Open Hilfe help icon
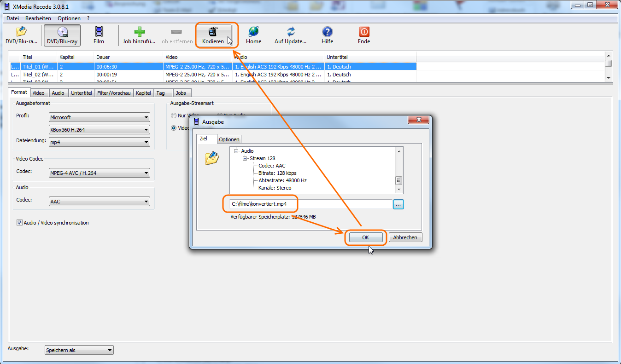621x364 pixels. pos(327,35)
